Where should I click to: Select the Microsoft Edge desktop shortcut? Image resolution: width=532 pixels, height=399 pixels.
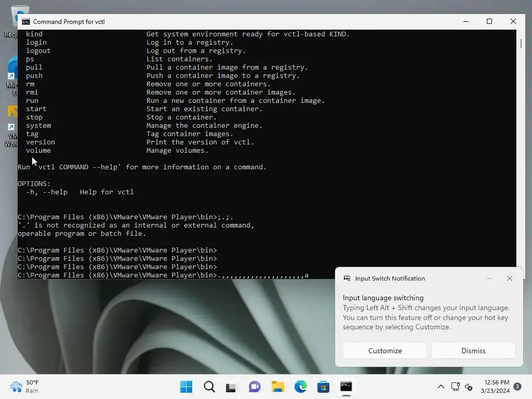click(12, 75)
